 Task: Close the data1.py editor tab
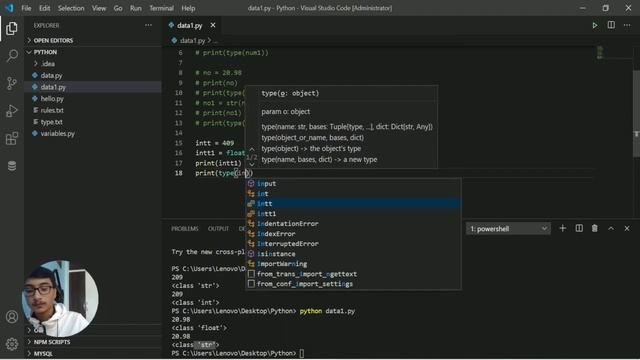[x=213, y=25]
